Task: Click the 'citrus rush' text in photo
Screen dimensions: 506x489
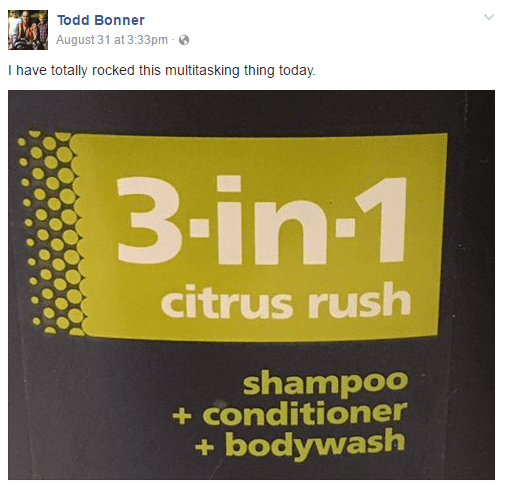Action: click(286, 301)
